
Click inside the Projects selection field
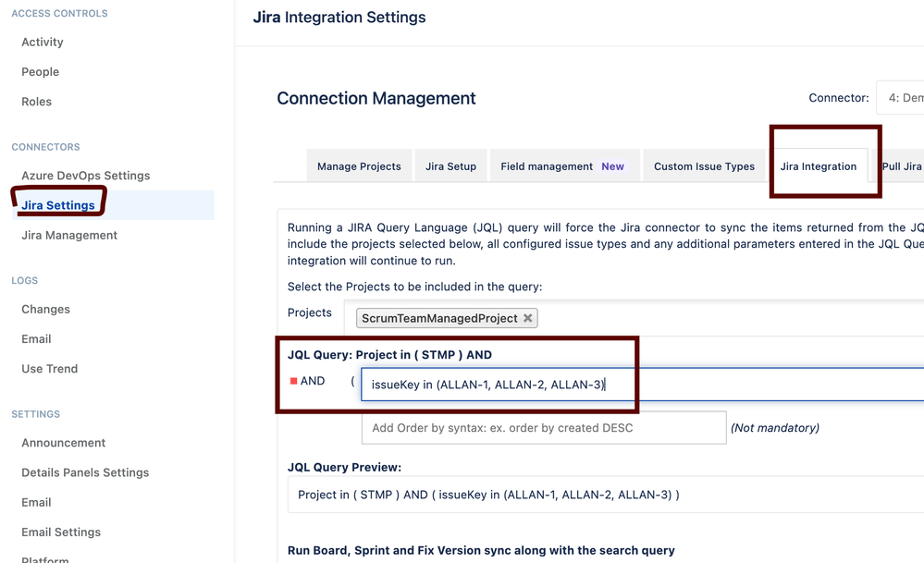634,318
